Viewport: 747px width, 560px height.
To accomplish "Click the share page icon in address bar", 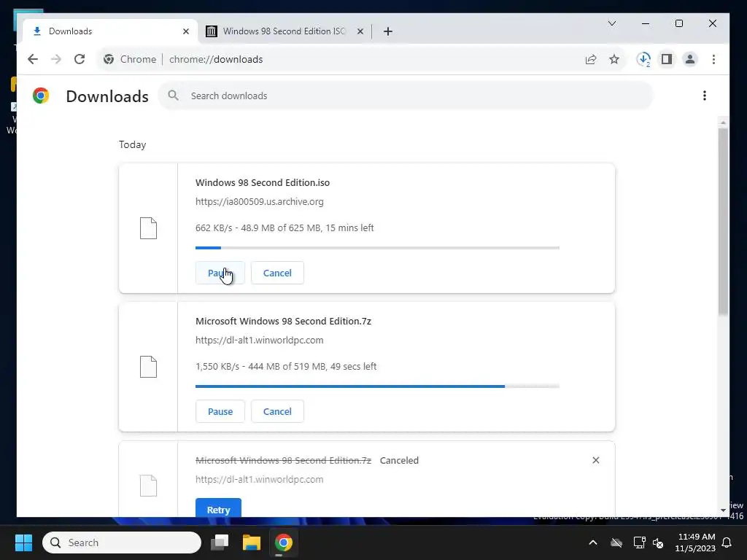I will click(x=591, y=59).
